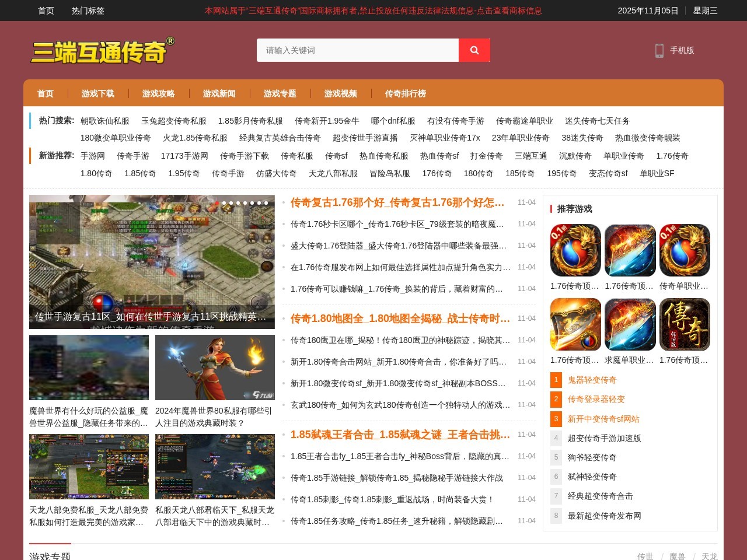
Task: Open article 传奇1.85手游链接
Action: point(397,478)
